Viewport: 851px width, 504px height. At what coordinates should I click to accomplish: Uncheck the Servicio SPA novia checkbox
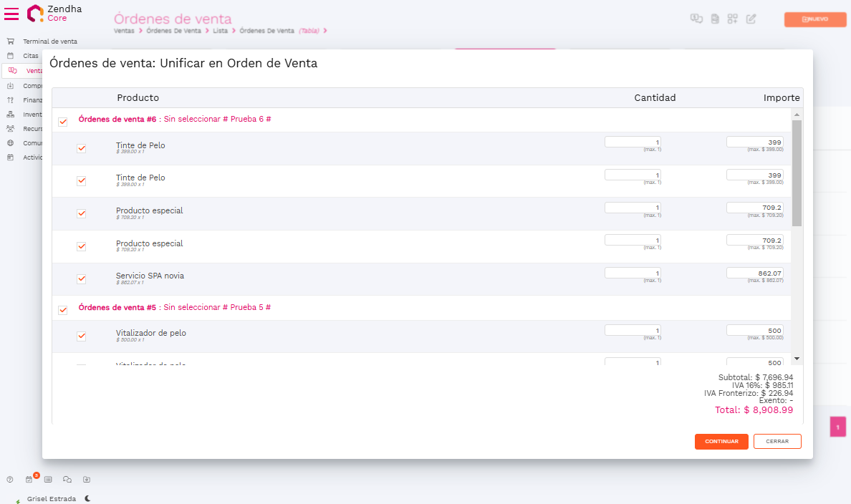82,279
